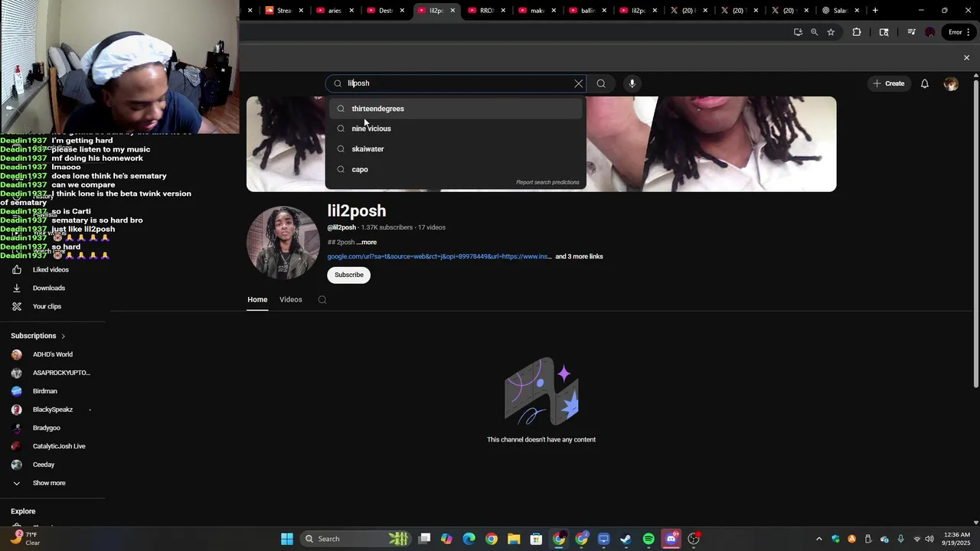The width and height of the screenshot is (980, 551).
Task: Open the browser extensions puzzle icon
Action: point(857,32)
